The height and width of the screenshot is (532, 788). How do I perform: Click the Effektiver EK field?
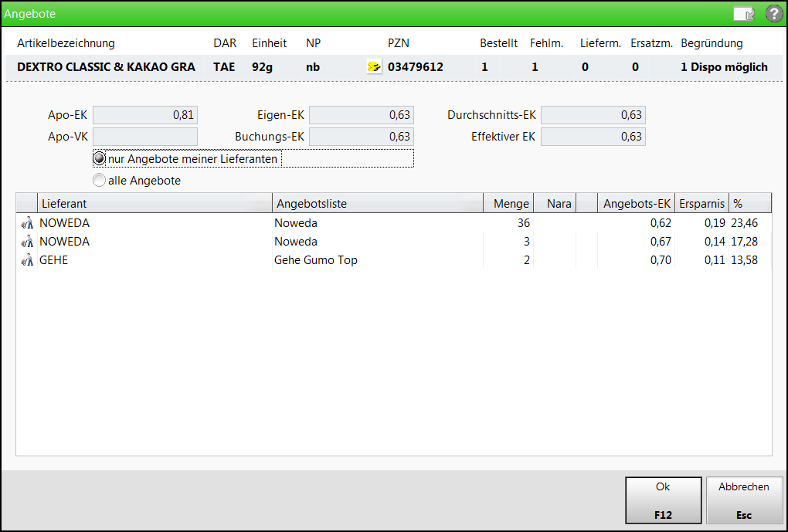[593, 137]
